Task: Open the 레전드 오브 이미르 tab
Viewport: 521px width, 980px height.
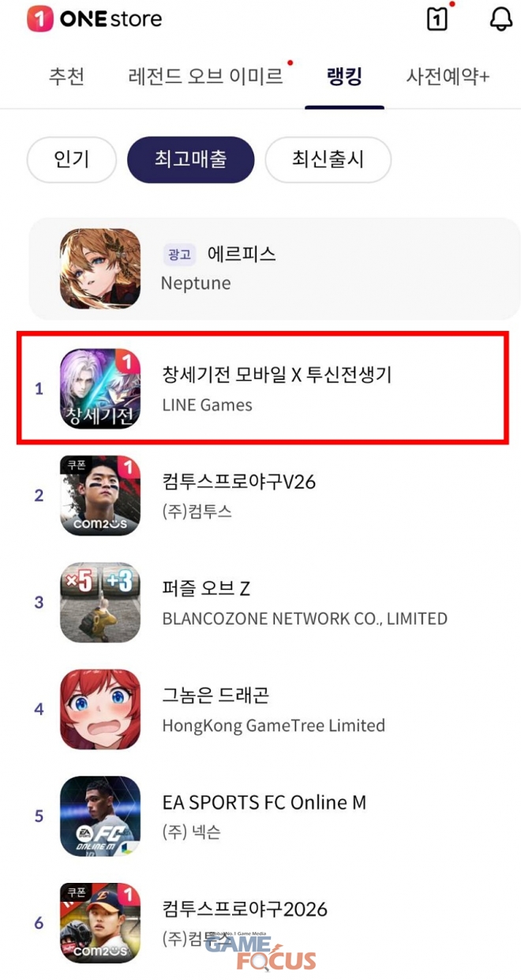Action: point(206,77)
